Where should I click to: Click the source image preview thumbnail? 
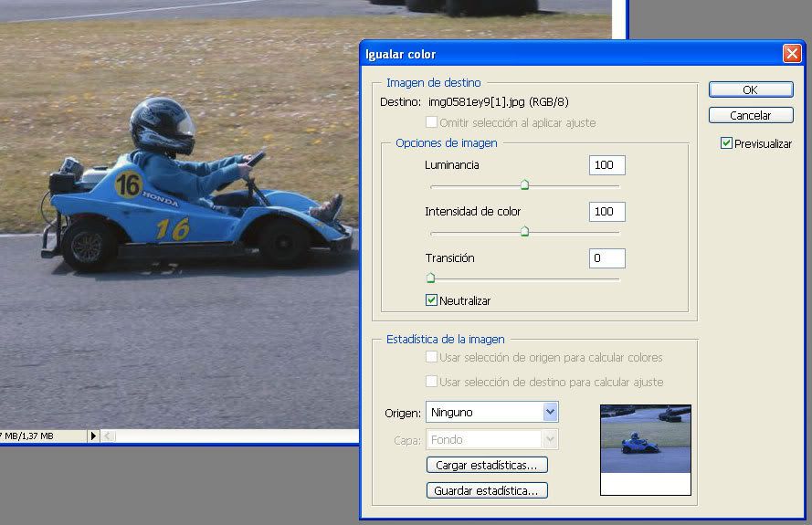[646, 450]
